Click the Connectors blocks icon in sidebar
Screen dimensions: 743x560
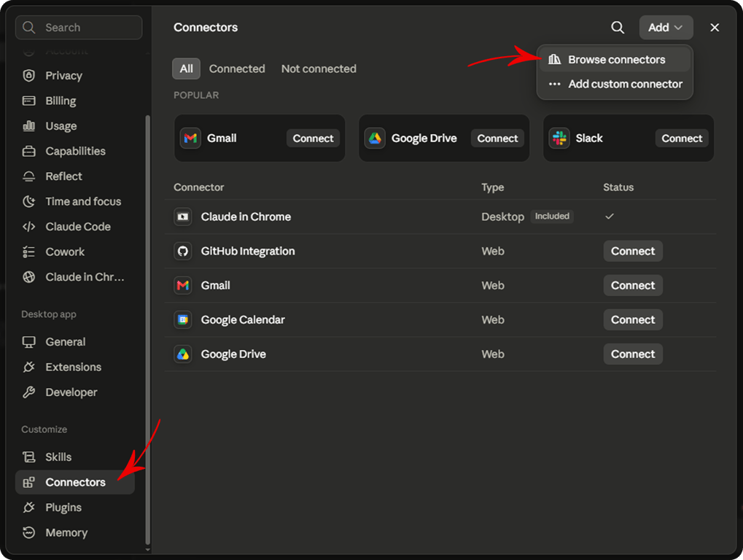[29, 482]
